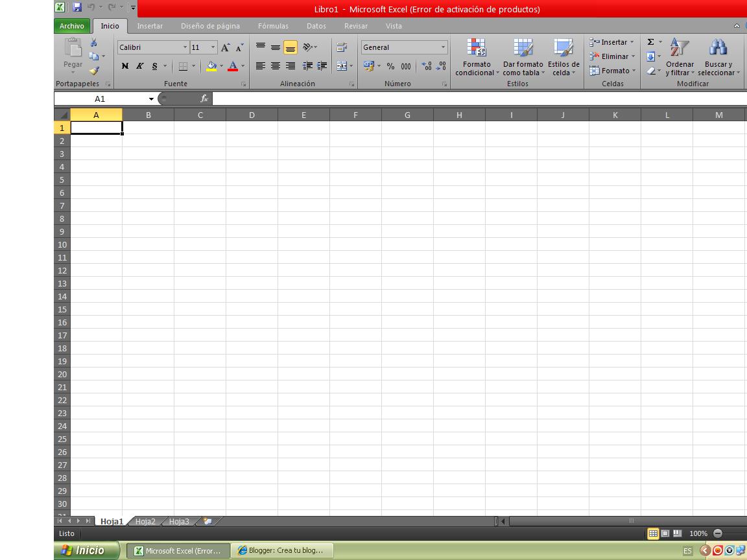Increase indent
This screenshot has height=560, width=747.
click(x=322, y=66)
